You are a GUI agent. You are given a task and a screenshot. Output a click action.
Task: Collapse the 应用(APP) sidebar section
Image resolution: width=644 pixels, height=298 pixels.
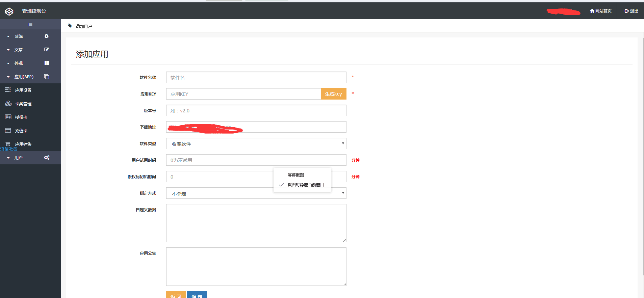coord(30,77)
